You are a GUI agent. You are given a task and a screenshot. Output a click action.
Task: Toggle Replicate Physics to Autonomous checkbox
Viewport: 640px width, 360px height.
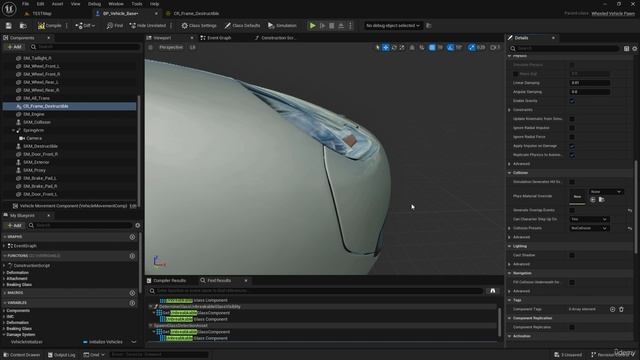click(x=572, y=155)
